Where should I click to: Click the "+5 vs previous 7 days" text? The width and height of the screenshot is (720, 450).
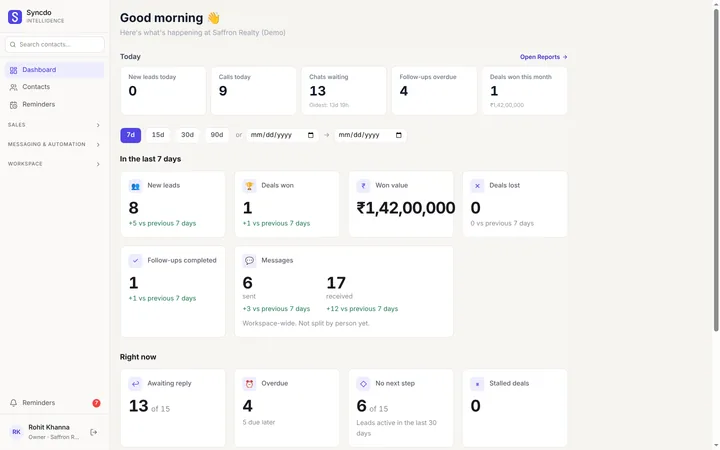click(x=162, y=224)
